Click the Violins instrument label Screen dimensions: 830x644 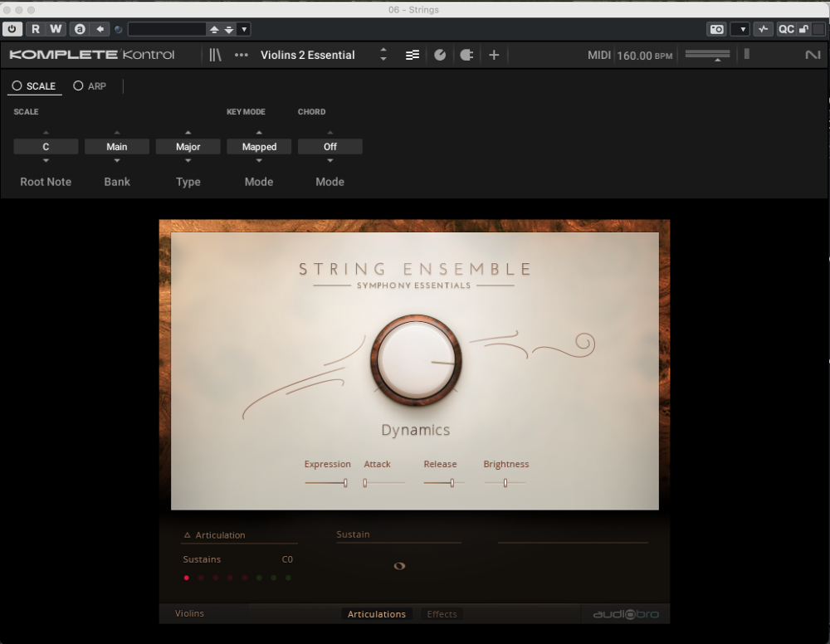point(189,613)
